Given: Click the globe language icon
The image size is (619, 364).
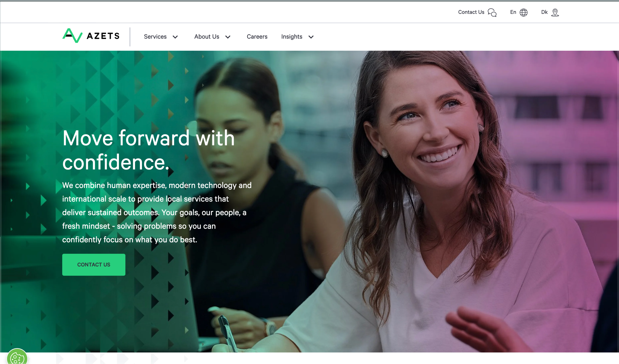Looking at the screenshot, I should coord(524,12).
